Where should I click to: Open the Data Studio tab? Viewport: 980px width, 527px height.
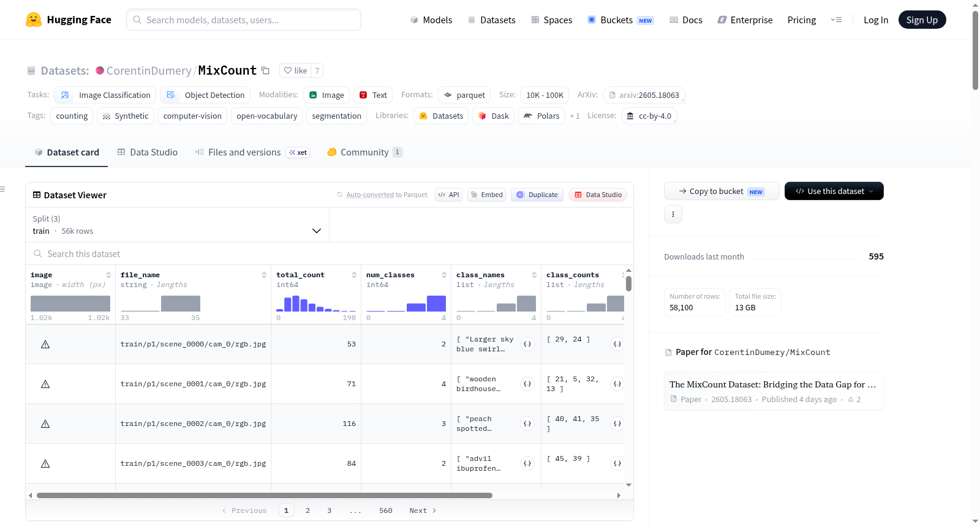(148, 152)
